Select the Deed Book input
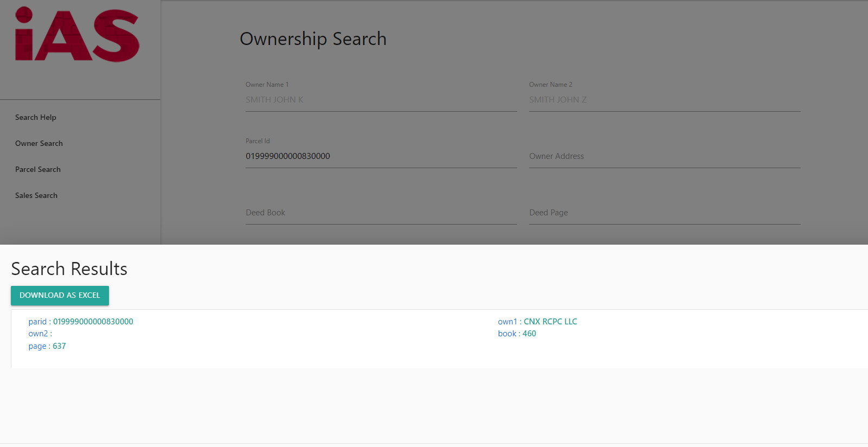 [x=381, y=213]
